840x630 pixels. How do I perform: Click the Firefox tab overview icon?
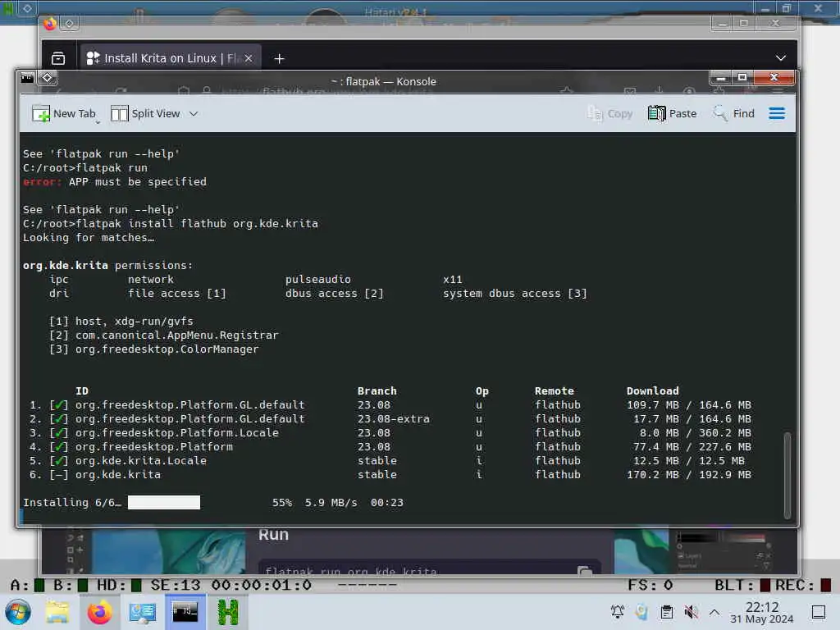pyautogui.click(x=58, y=58)
